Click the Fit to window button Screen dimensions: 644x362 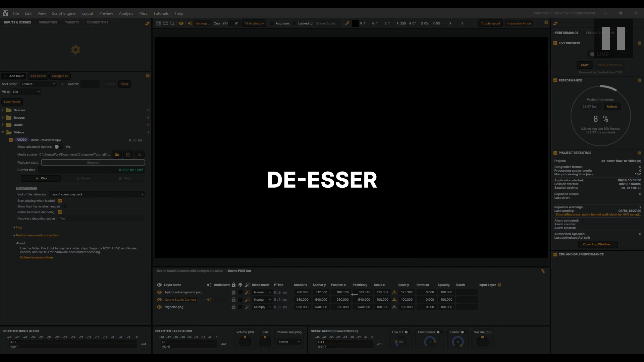(x=254, y=23)
